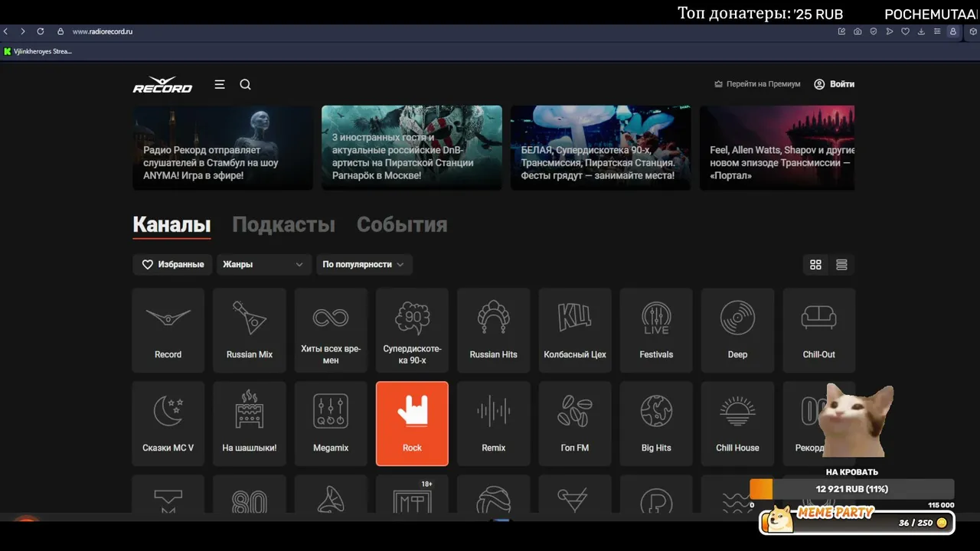Click the search magnifier icon
The image size is (980, 551).
coord(245,84)
